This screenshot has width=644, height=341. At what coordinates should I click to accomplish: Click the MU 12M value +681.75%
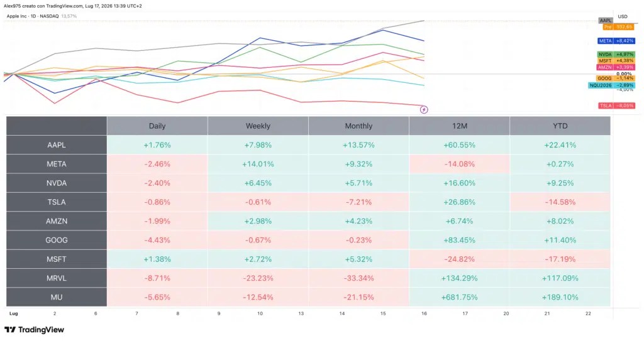pos(459,297)
